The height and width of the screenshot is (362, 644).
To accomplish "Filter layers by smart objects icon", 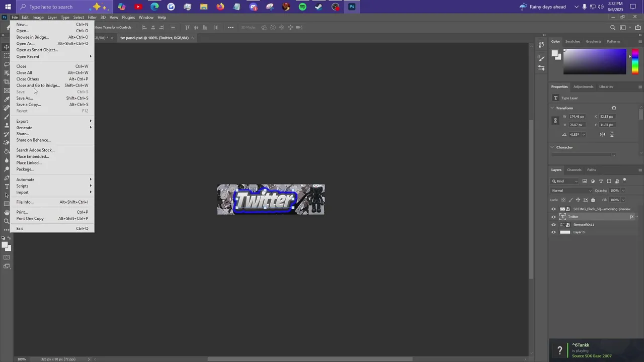I will point(617,181).
